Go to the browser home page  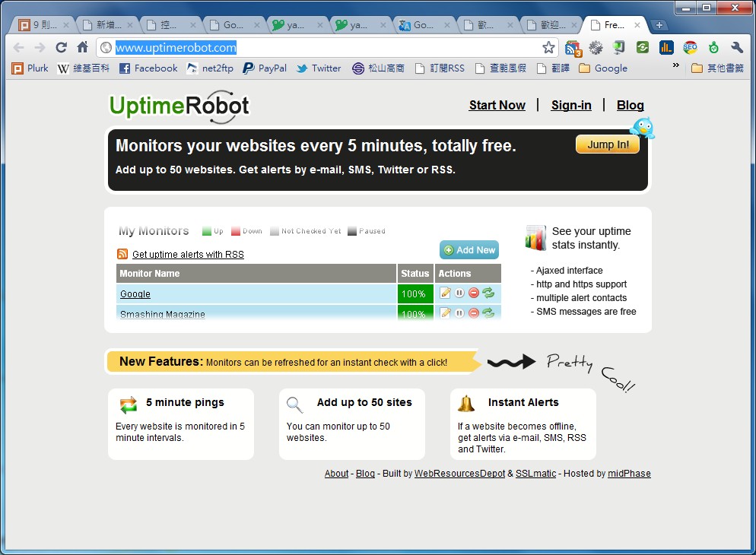coord(82,47)
